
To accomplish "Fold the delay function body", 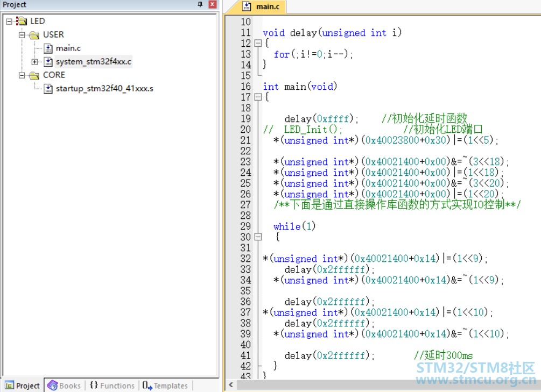I will click(x=258, y=44).
